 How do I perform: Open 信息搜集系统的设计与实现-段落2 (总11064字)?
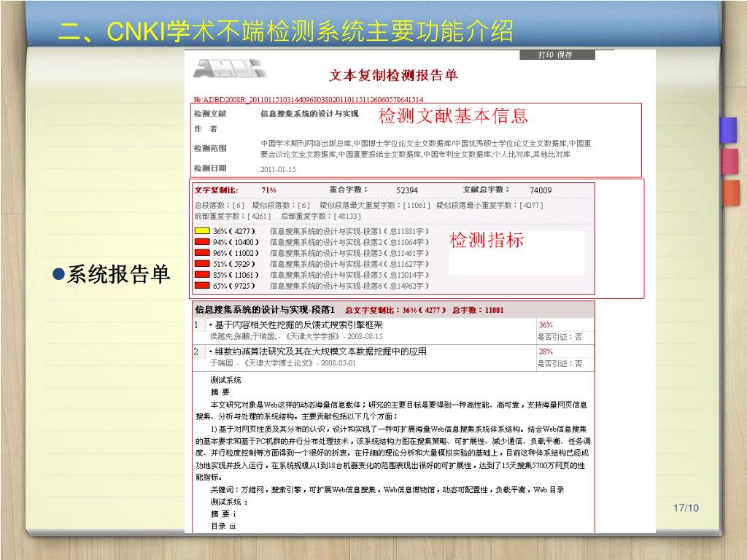click(349, 242)
